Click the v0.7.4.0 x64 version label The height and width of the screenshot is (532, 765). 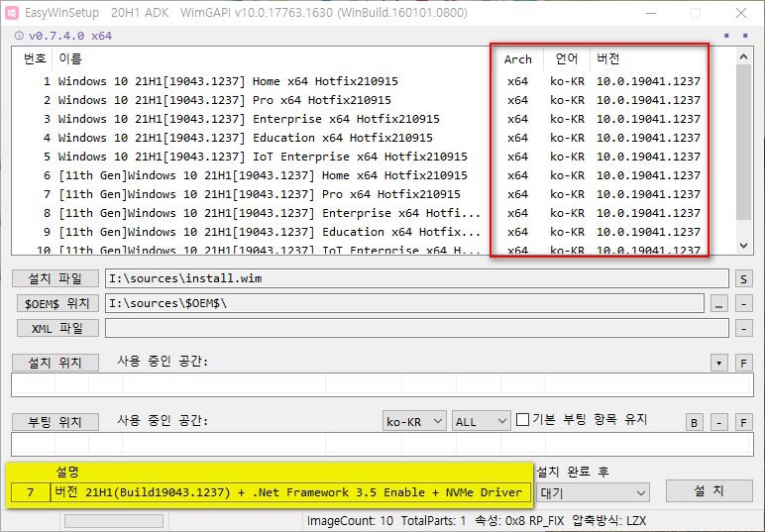[70, 36]
